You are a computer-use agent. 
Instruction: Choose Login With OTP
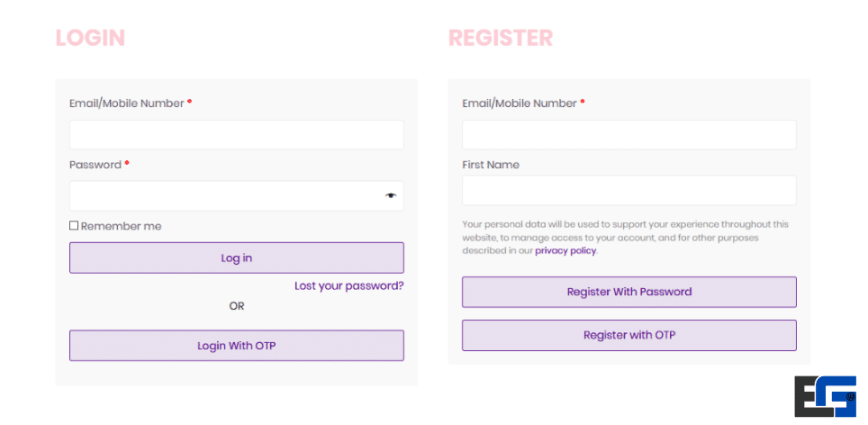click(236, 346)
